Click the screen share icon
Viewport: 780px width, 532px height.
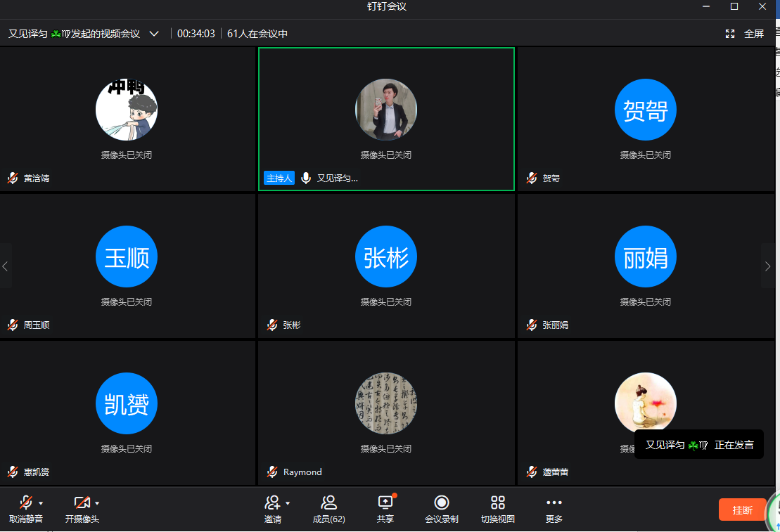[x=385, y=502]
